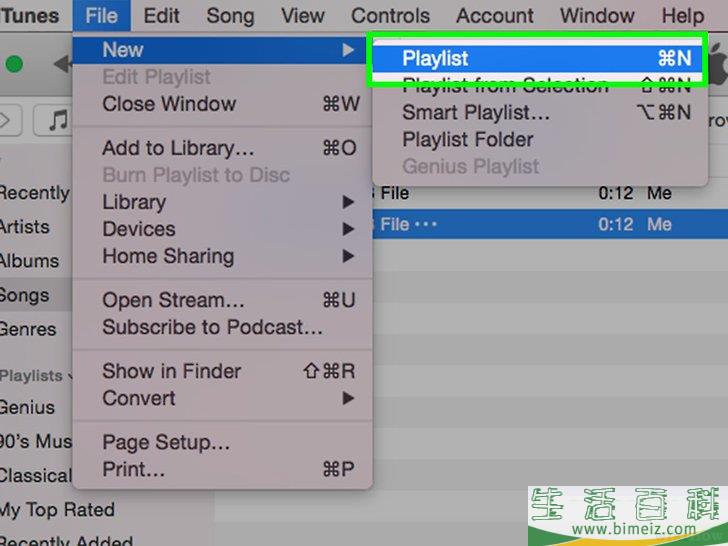The image size is (728, 546).
Task: Select Genres in sidebar
Action: click(x=28, y=329)
